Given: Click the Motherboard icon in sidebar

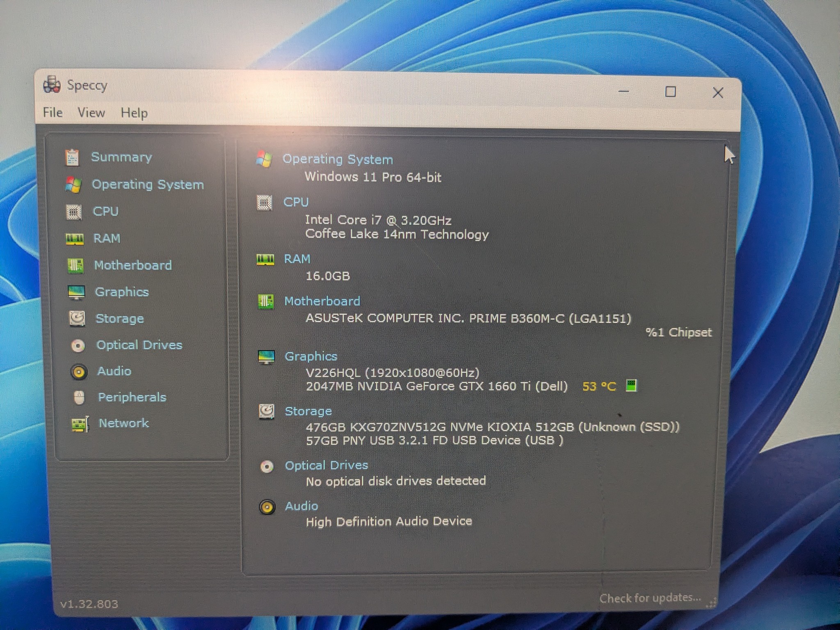Looking at the screenshot, I should tap(75, 266).
